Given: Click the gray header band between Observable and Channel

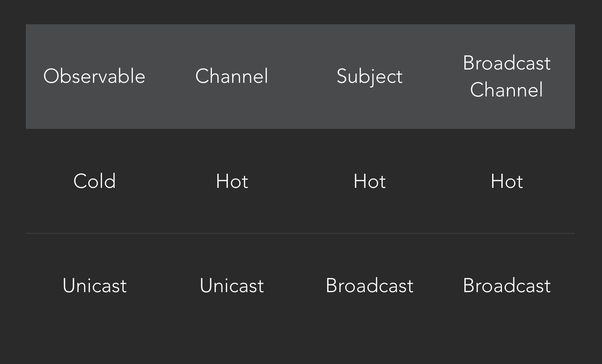Looking at the screenshot, I should (x=170, y=76).
